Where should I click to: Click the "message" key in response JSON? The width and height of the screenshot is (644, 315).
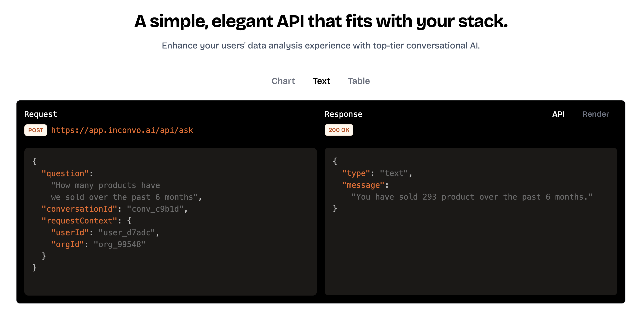[363, 185]
